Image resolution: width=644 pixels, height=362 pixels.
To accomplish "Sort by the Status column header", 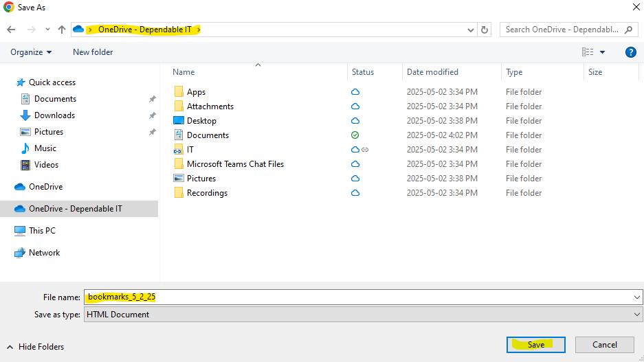I will pyautogui.click(x=363, y=72).
